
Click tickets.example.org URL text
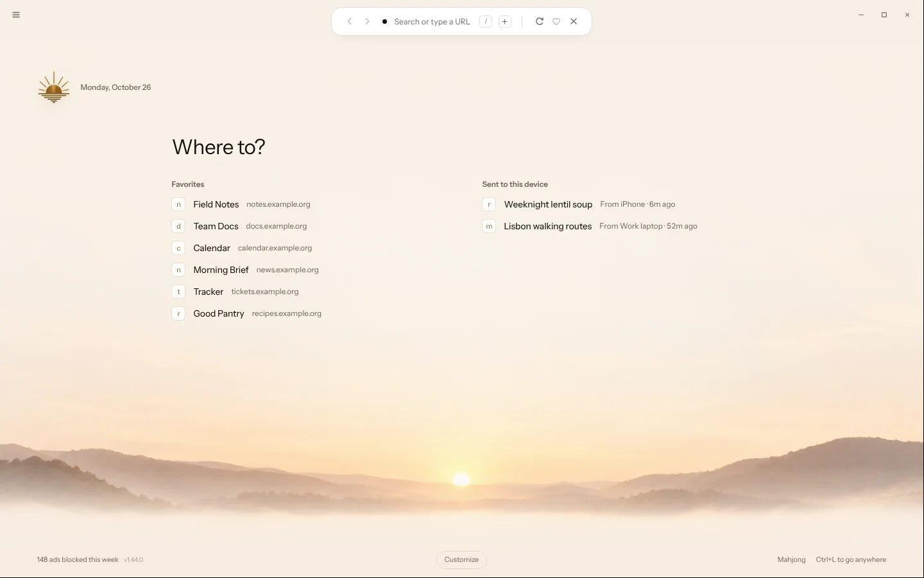265,292
